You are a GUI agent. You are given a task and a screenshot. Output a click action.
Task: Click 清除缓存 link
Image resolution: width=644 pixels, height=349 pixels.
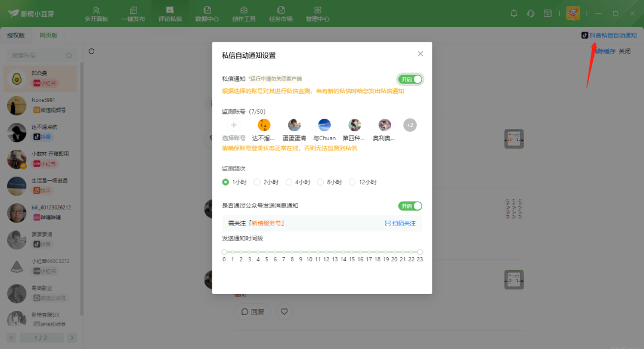point(605,51)
